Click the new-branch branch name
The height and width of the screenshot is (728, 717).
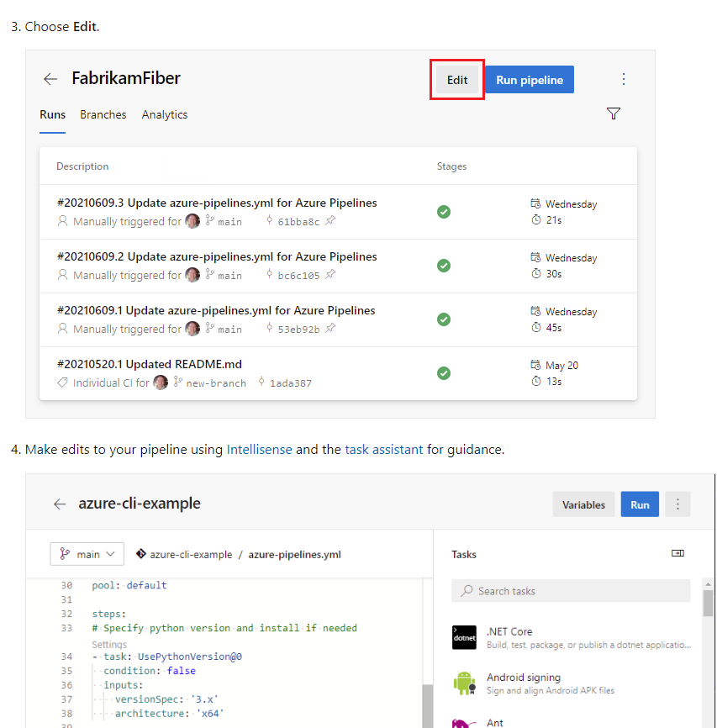(x=216, y=383)
